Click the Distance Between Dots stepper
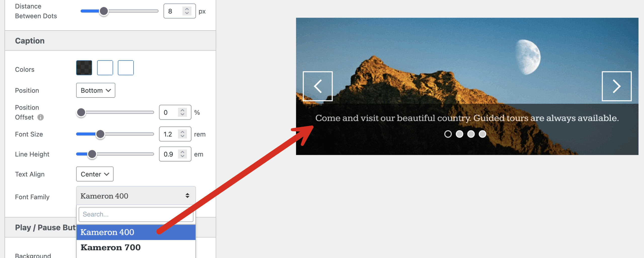The width and height of the screenshot is (644, 258). pyautogui.click(x=187, y=11)
